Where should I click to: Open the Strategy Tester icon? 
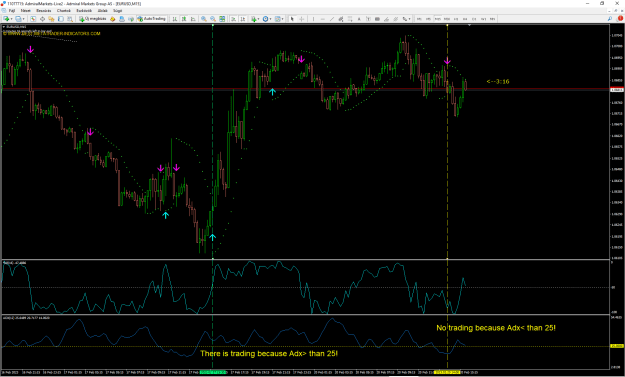pyautogui.click(x=70, y=19)
